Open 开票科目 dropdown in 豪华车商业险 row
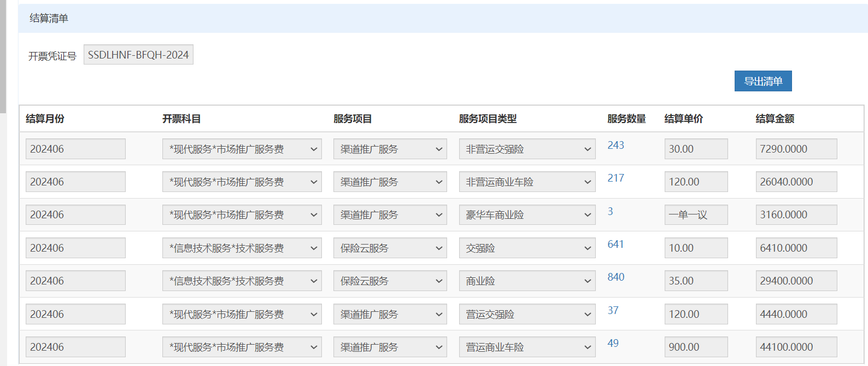Screen dimensions: 868x366 click(242, 215)
